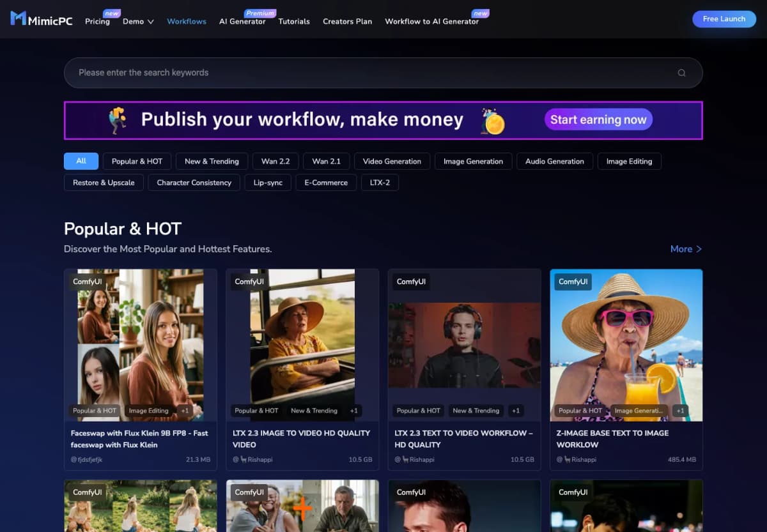This screenshot has width=767, height=532.
Task: Open Workflow to AI Generator nav item
Action: (x=431, y=21)
